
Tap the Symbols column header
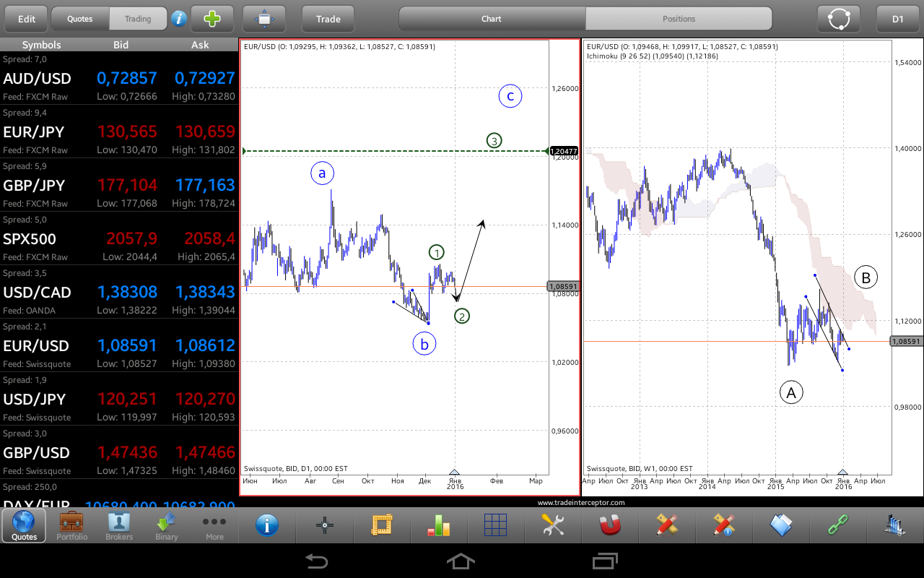point(42,45)
